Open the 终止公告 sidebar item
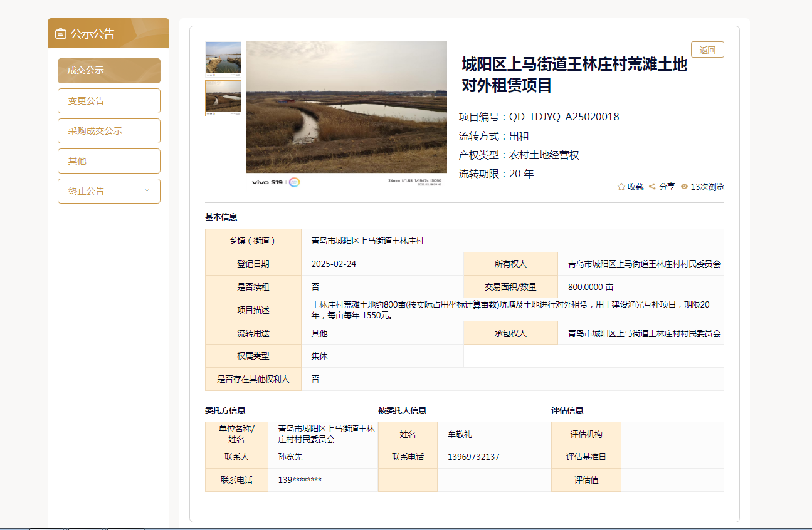 coord(109,191)
